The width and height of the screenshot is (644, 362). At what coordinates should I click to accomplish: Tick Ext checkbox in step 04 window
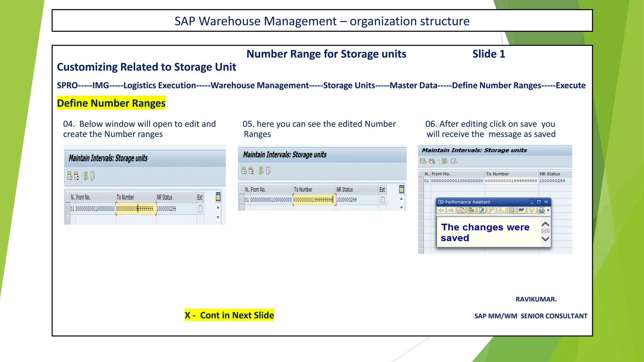click(x=200, y=209)
